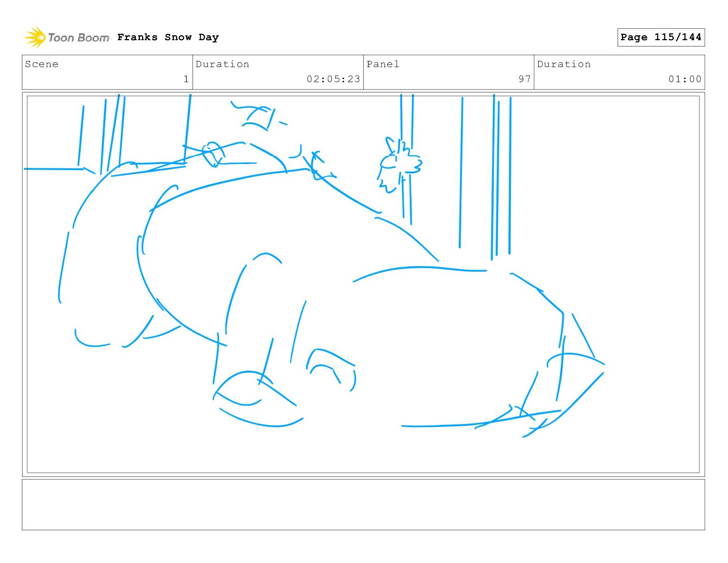Click the panel number '97'
728x563 pixels.
coord(525,79)
